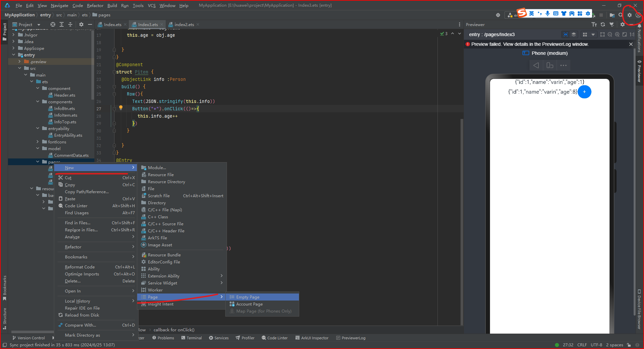This screenshot has height=349, width=644.
Task: Expand the components folder in Project tree
Action: point(37,102)
